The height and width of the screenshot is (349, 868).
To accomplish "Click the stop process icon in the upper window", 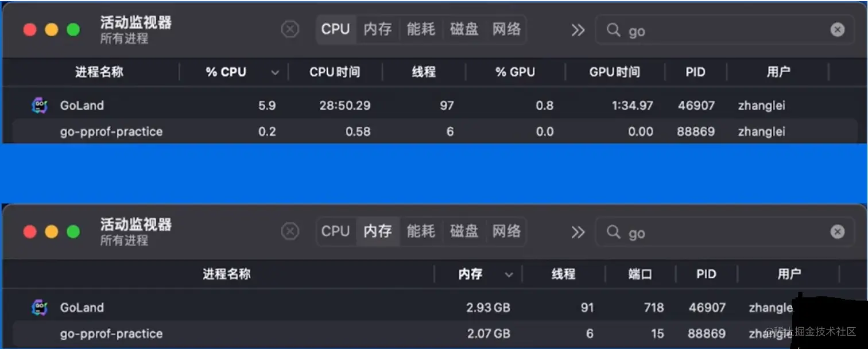I will pyautogui.click(x=290, y=29).
